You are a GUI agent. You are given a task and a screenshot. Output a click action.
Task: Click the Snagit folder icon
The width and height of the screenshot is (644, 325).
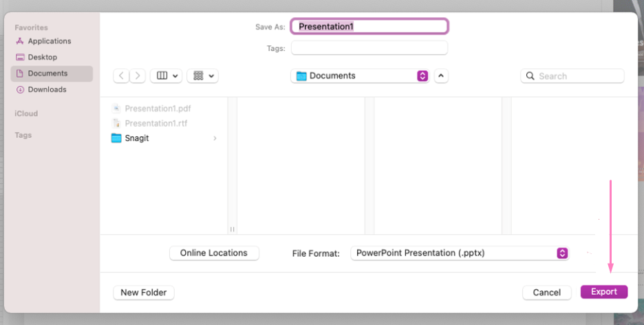116,138
